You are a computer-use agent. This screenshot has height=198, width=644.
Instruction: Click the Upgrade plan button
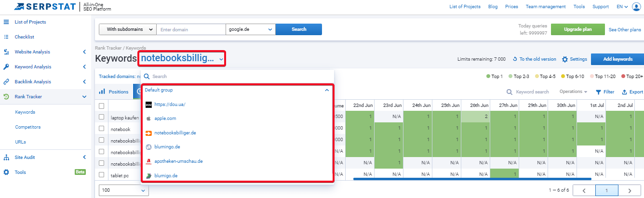[x=578, y=29]
